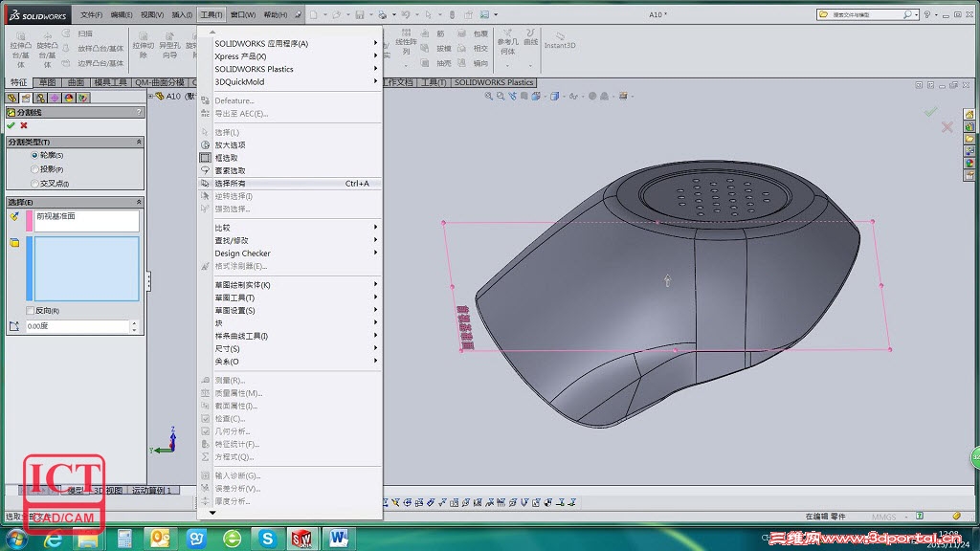This screenshot has height=551, width=980.
Task: Expand the A10 feature tree node
Action: pyautogui.click(x=150, y=97)
